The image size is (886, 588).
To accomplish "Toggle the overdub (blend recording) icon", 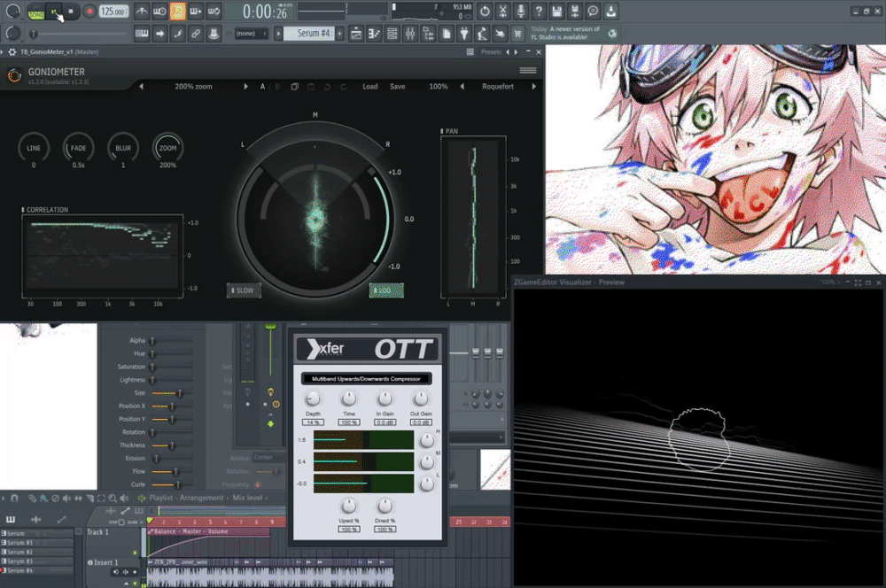I will click(196, 11).
